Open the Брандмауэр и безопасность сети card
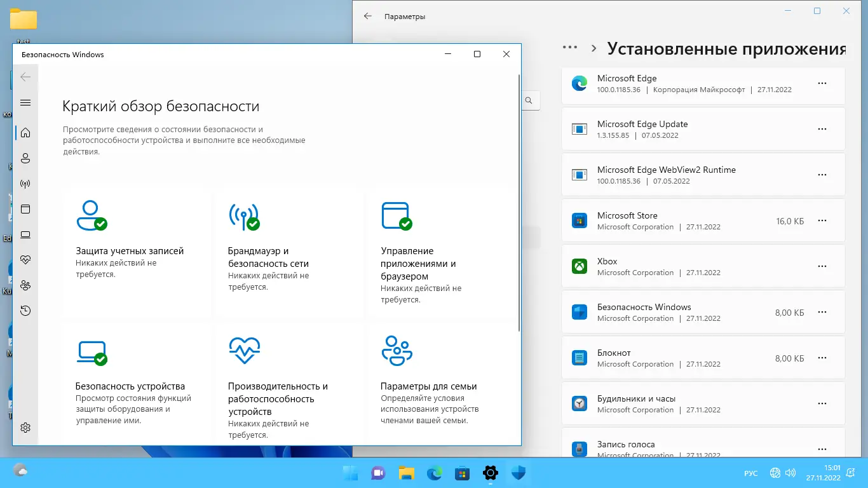This screenshot has width=868, height=488. [289, 251]
